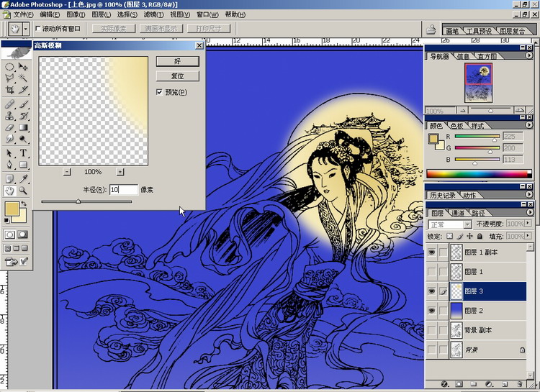Select the History Brush tool
The width and height of the screenshot is (540, 392).
[x=23, y=116]
